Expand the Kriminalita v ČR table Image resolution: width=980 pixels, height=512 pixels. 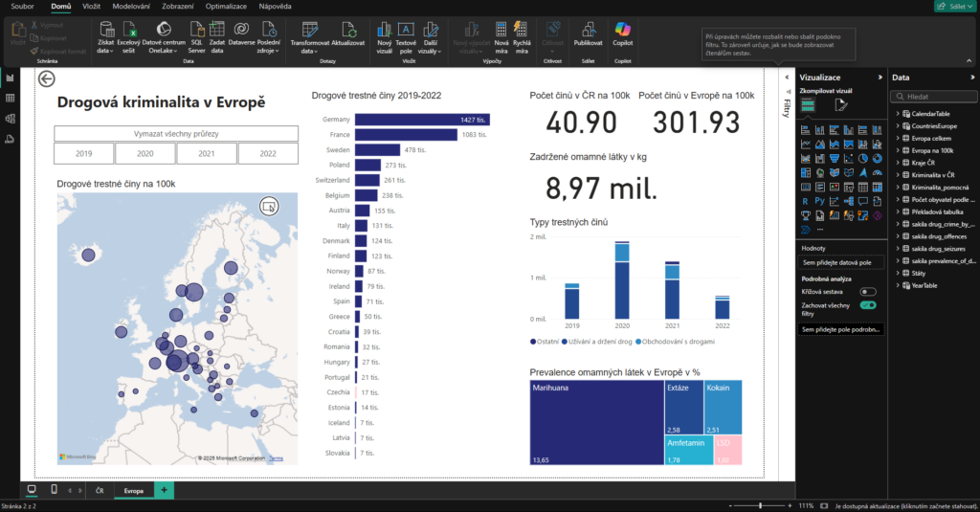[x=898, y=175]
